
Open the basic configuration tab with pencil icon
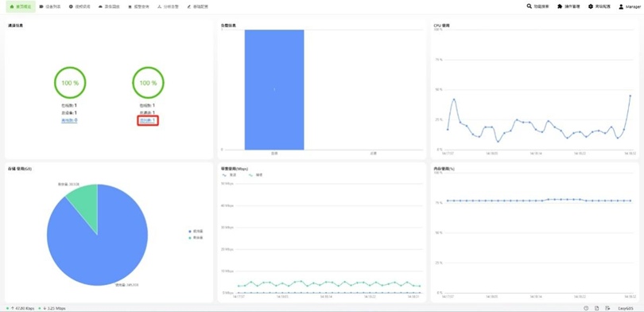[197, 6]
